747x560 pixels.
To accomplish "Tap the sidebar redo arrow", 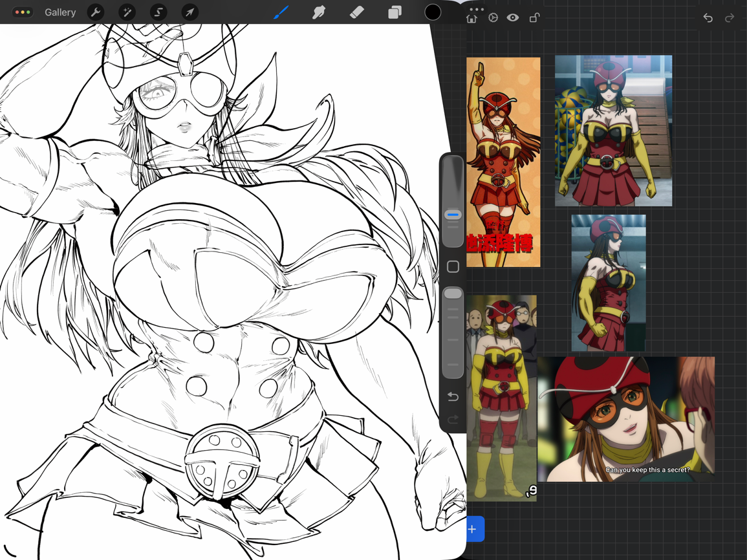I will point(453,419).
